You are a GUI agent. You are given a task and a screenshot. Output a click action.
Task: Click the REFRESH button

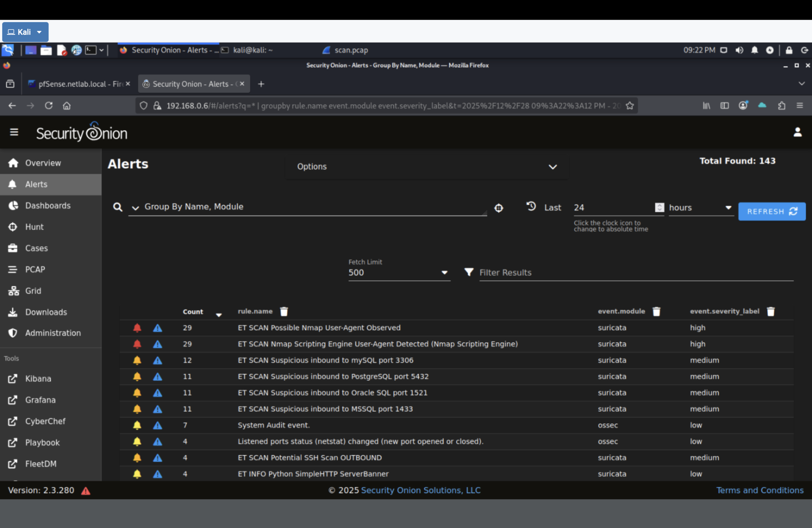coord(772,212)
